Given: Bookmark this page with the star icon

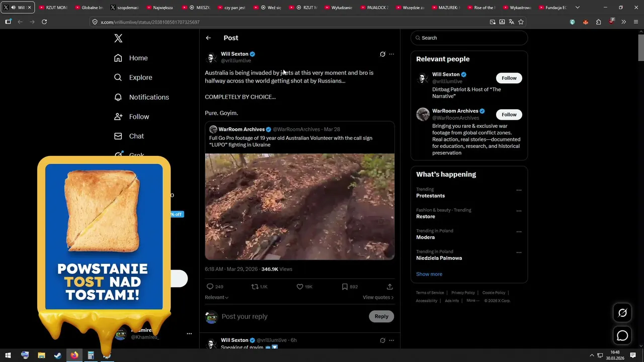Looking at the screenshot, I should click(521, 22).
